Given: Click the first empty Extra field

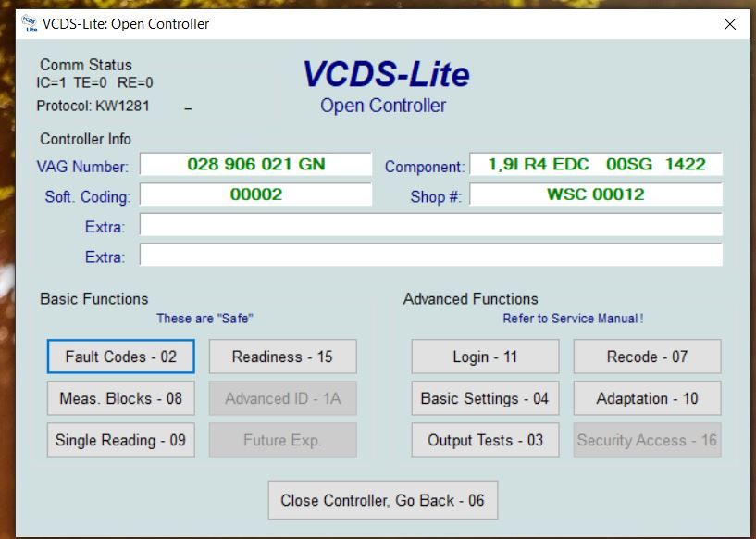Looking at the screenshot, I should tap(431, 225).
